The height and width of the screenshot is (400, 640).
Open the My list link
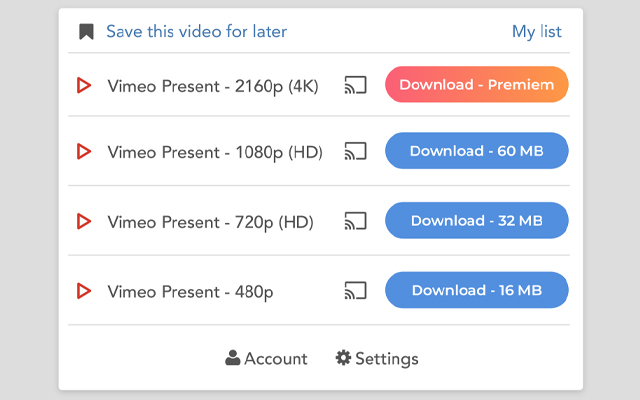click(x=537, y=32)
